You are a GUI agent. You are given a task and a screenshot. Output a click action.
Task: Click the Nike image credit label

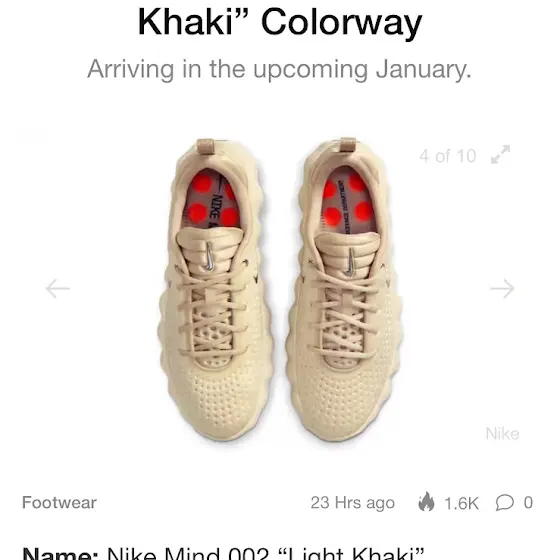[502, 434]
